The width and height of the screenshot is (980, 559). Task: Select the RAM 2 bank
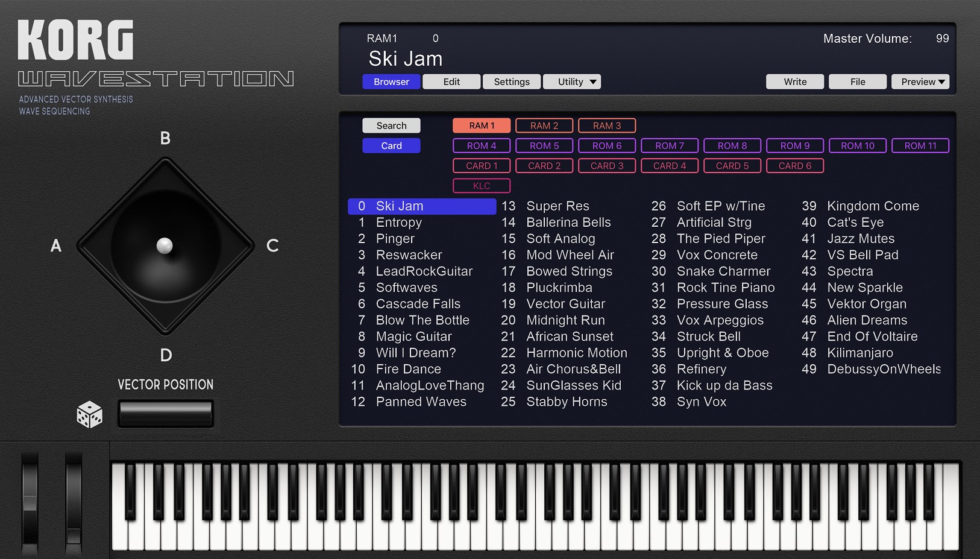tap(544, 125)
